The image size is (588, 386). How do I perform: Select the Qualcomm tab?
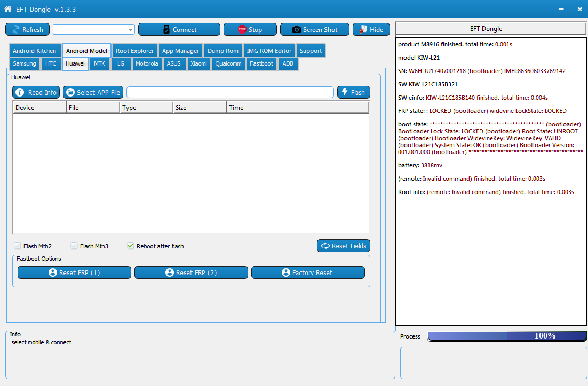pyautogui.click(x=228, y=63)
